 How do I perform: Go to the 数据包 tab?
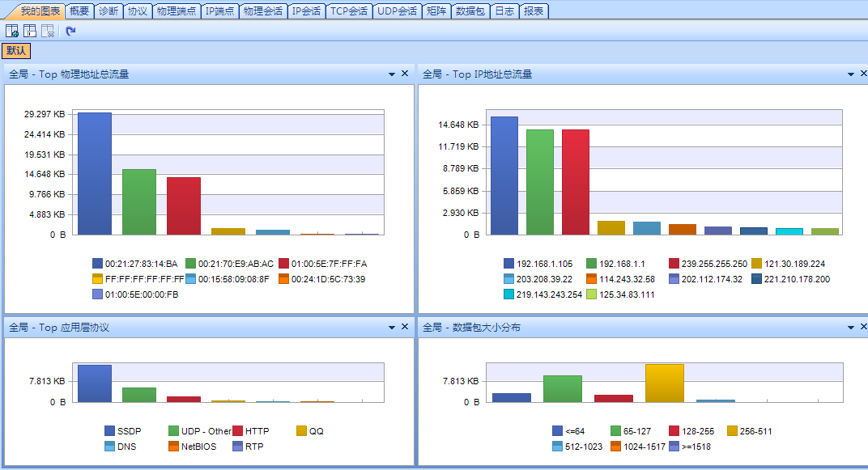click(470, 11)
